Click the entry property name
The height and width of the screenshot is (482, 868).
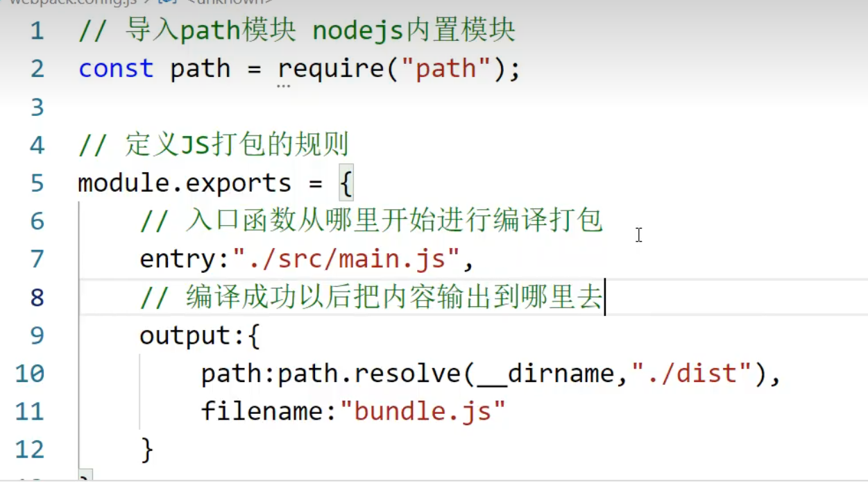tap(178, 260)
